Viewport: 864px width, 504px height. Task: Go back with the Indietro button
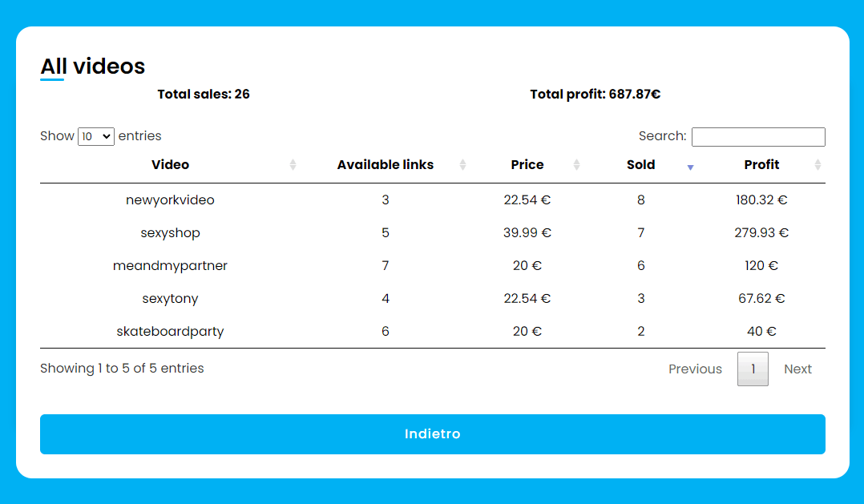tap(433, 434)
